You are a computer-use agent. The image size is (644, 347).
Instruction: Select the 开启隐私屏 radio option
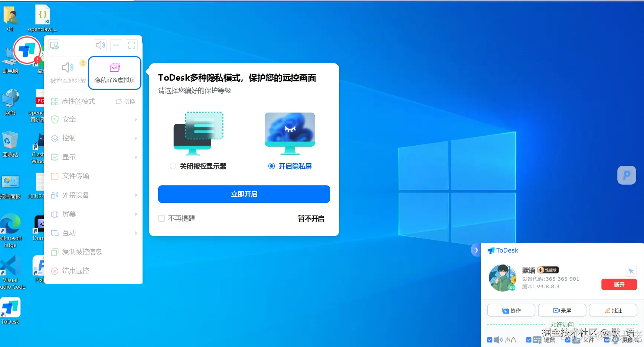[272, 166]
